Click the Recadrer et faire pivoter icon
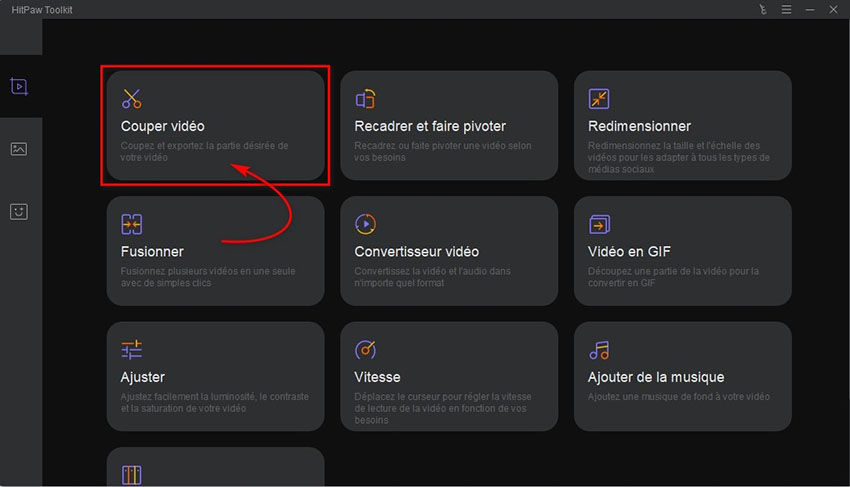 coord(366,99)
